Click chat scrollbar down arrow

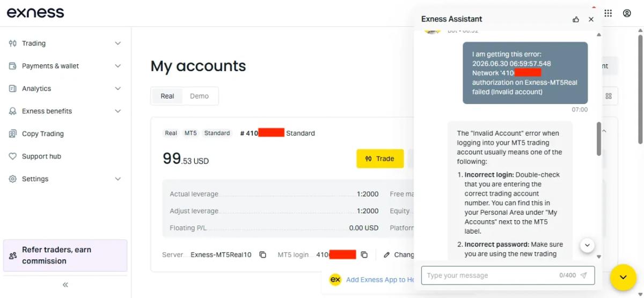(599, 257)
